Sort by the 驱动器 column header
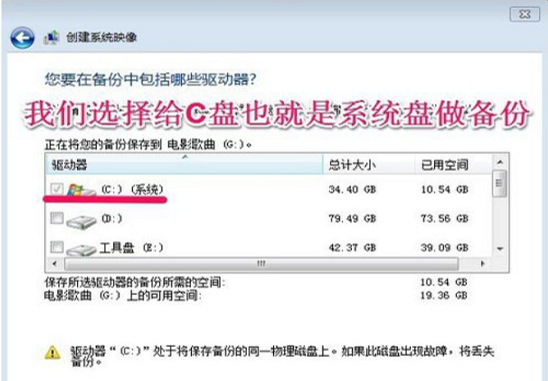 click(184, 165)
